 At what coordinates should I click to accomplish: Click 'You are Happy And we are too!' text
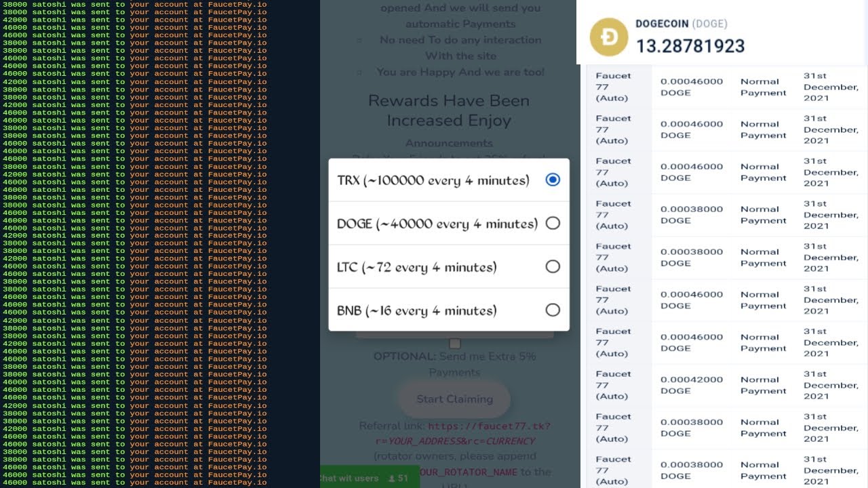[x=460, y=72]
